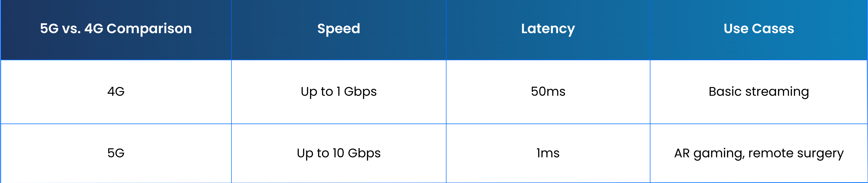Click the word Gbps in 5G row

364,154
